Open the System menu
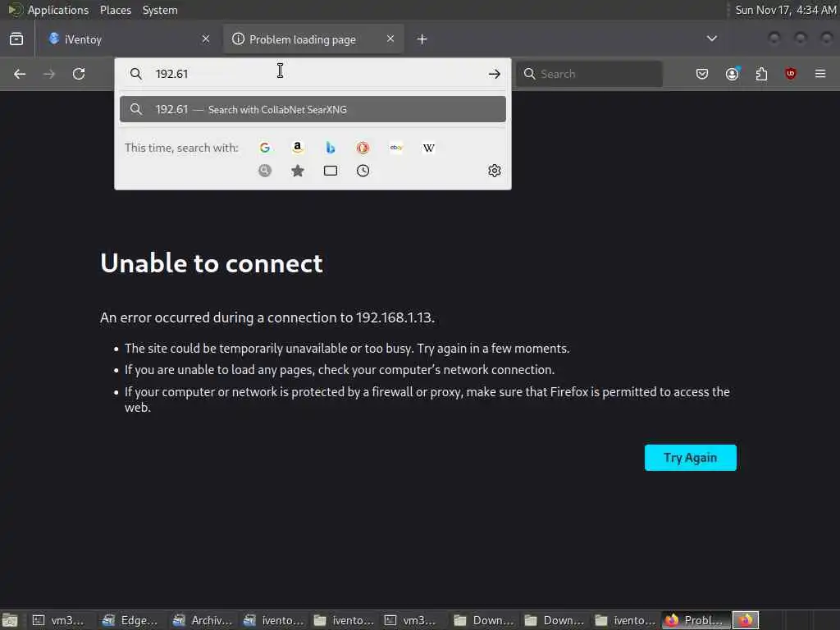This screenshot has height=630, width=840. [160, 10]
